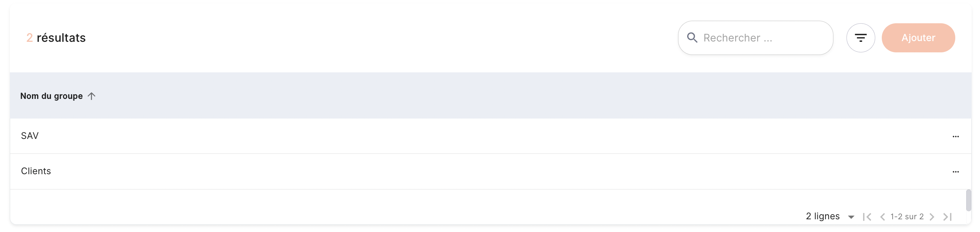Click the empty table header area
Screen dimensions: 980x232
point(533,96)
